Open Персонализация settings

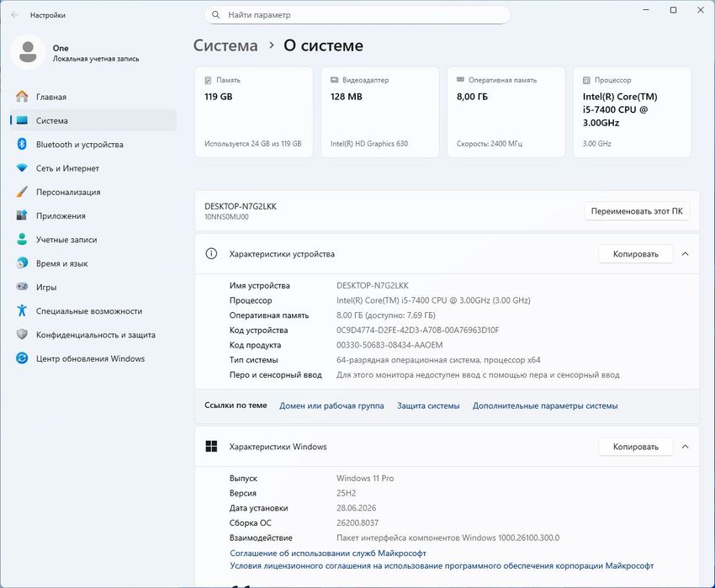(93, 192)
